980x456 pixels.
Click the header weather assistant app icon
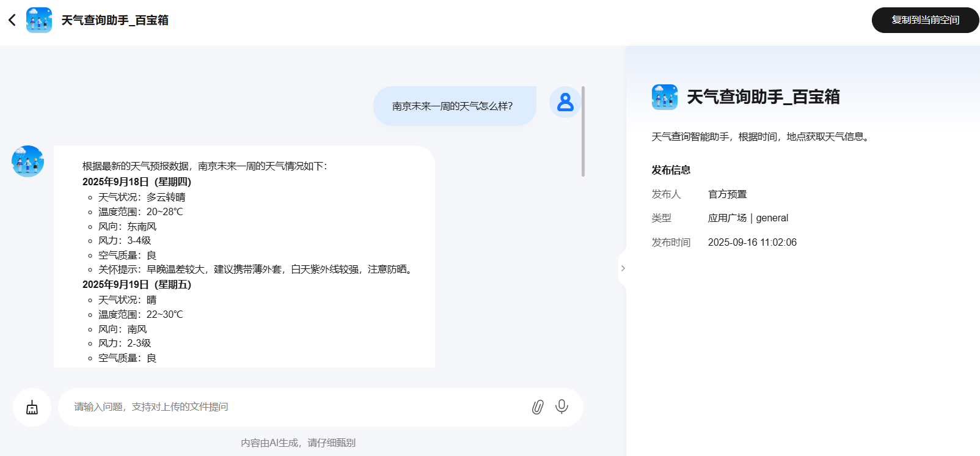coord(39,20)
